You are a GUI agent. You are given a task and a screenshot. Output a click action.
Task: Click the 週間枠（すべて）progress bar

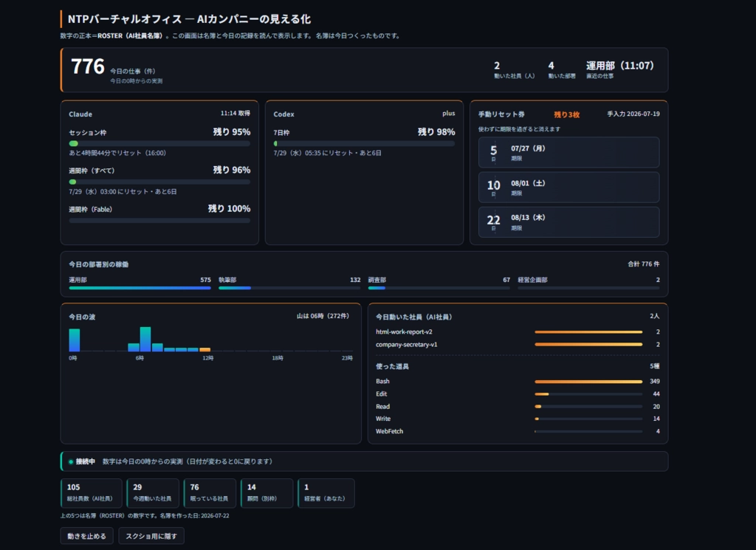click(x=159, y=182)
